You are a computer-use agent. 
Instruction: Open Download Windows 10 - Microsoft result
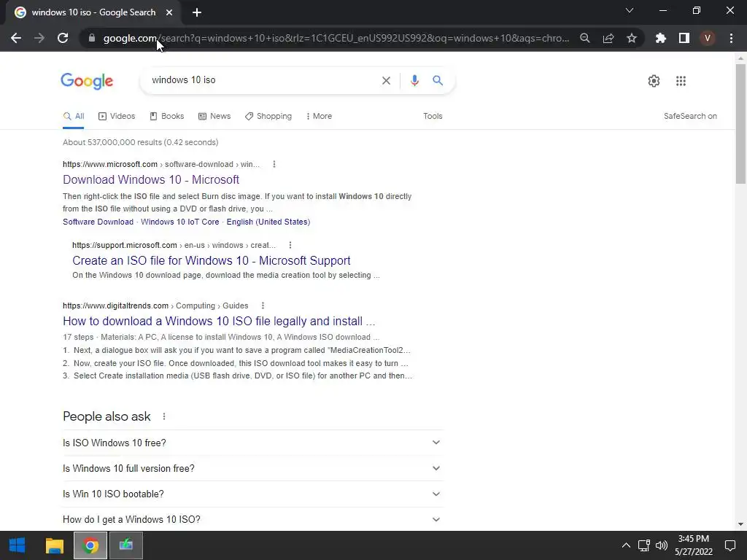click(x=151, y=179)
